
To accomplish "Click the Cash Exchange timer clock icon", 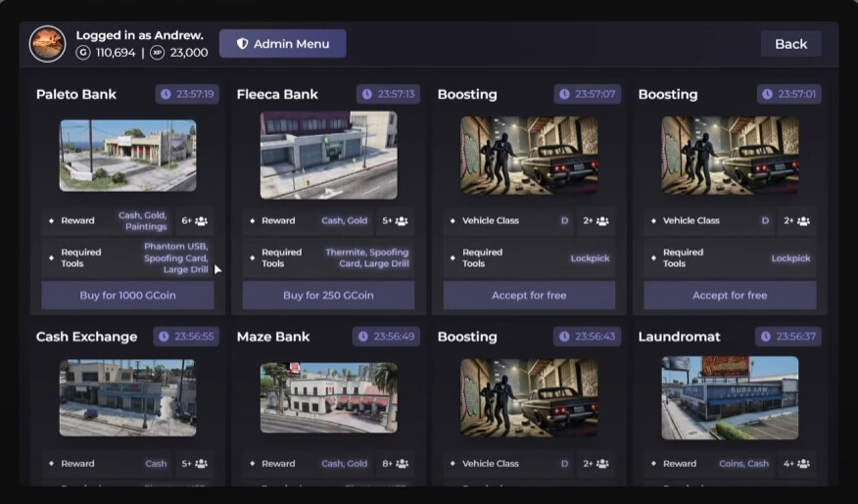I will (164, 337).
